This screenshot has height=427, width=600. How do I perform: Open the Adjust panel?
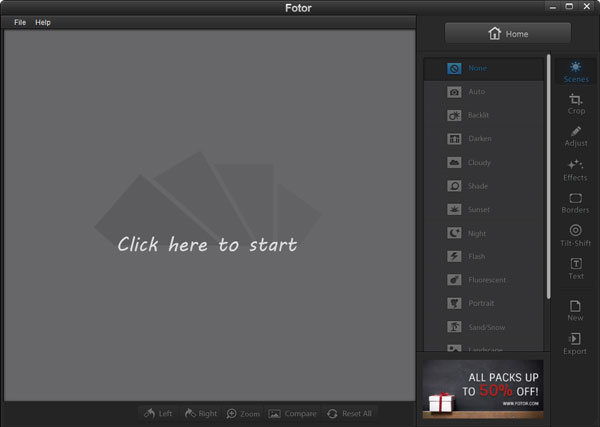point(575,136)
